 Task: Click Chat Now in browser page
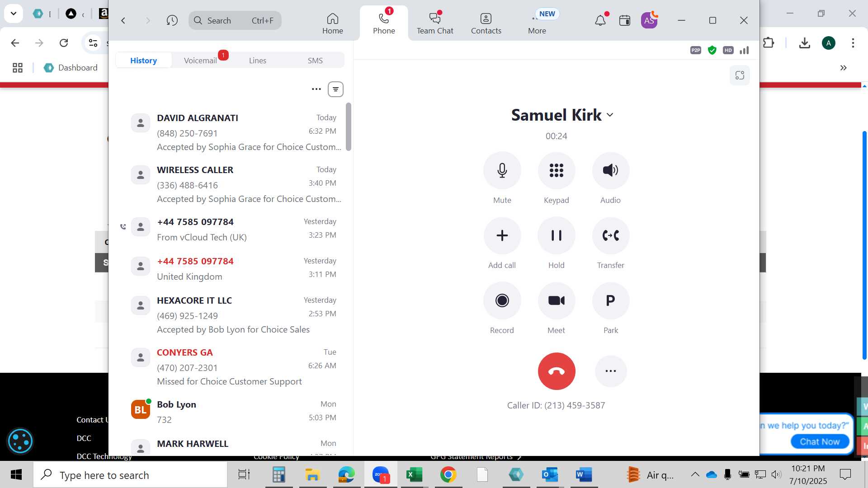click(820, 441)
